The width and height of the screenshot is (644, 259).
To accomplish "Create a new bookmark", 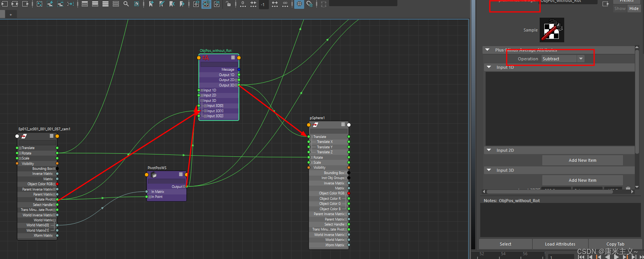I will pos(151,4).
